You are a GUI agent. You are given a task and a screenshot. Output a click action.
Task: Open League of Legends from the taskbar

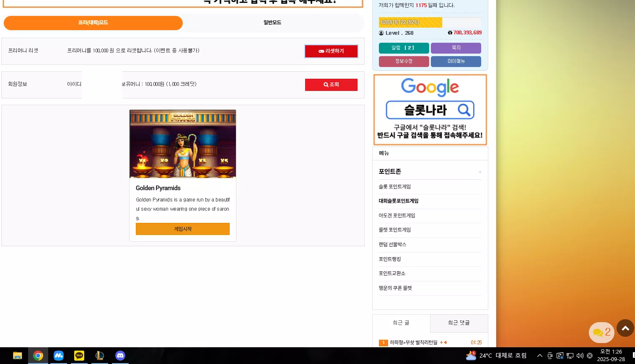[x=100, y=356]
